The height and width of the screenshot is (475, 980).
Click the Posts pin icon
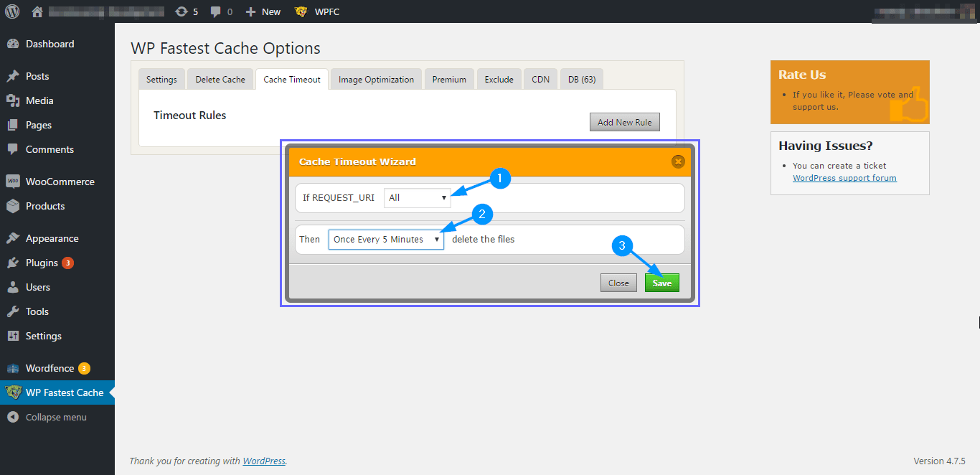coord(13,76)
